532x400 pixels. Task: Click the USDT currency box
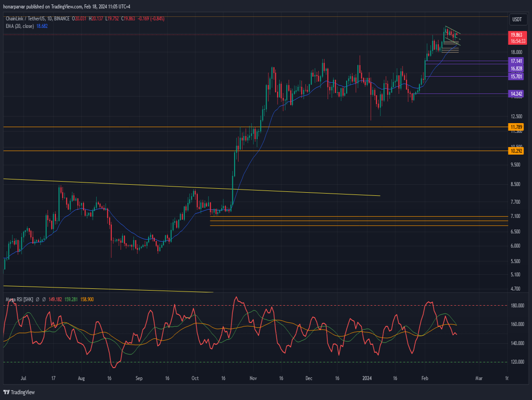coord(517,19)
